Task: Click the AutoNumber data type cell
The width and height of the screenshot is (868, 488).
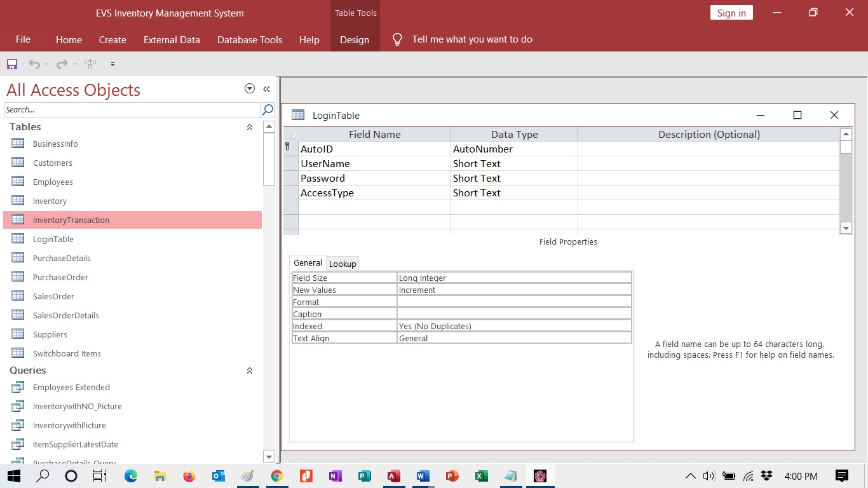Action: click(x=514, y=149)
